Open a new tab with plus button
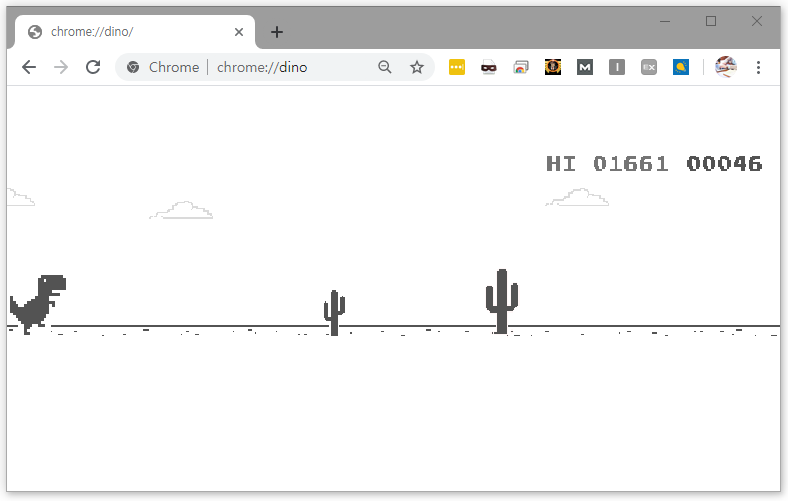This screenshot has width=788, height=501. pyautogui.click(x=276, y=32)
